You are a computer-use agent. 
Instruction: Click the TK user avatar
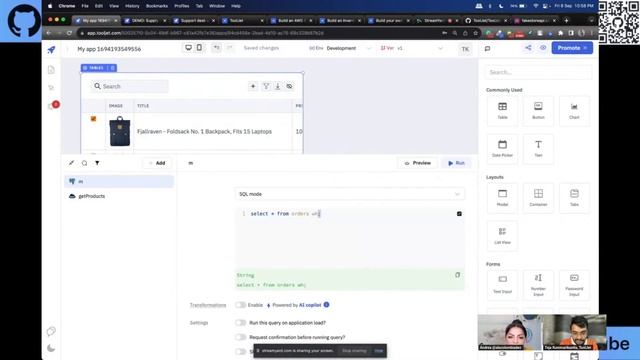point(465,49)
